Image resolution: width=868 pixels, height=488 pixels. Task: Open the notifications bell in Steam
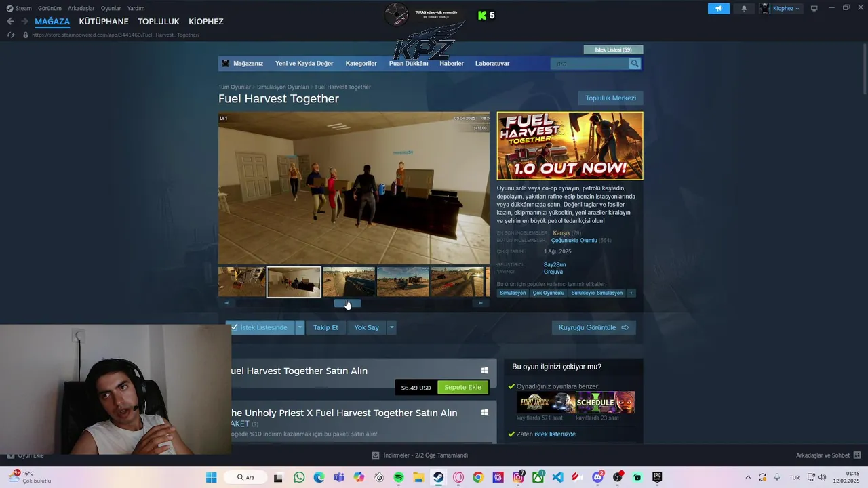[744, 8]
